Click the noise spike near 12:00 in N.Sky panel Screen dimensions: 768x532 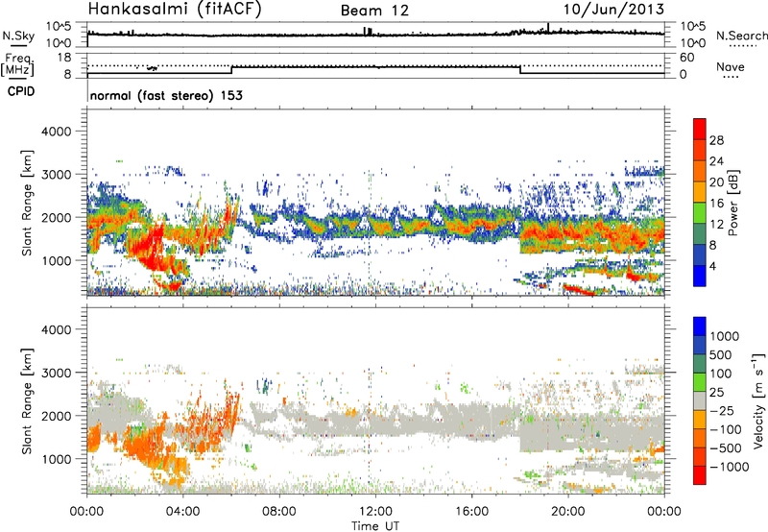click(x=368, y=31)
